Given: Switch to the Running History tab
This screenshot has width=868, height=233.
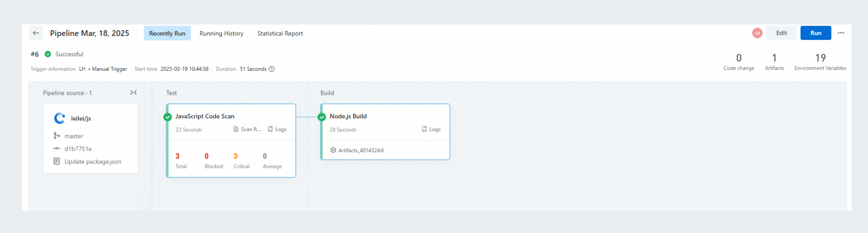Looking at the screenshot, I should point(221,33).
